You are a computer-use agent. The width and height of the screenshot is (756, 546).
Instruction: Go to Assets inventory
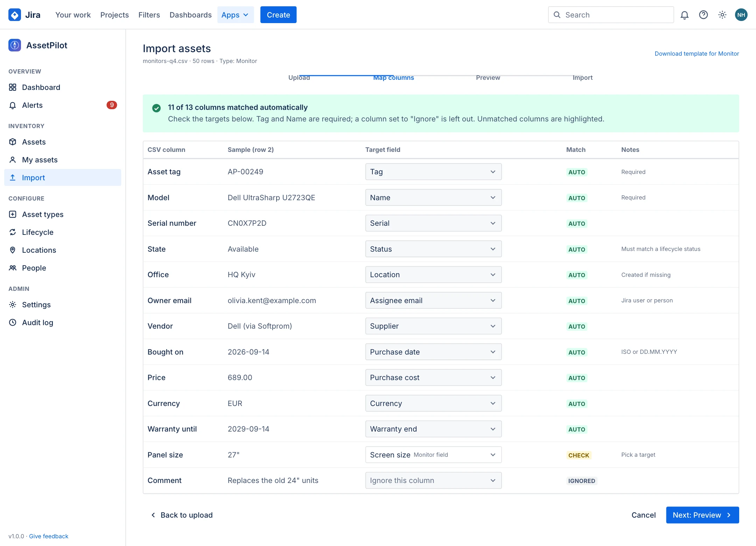[63, 142]
